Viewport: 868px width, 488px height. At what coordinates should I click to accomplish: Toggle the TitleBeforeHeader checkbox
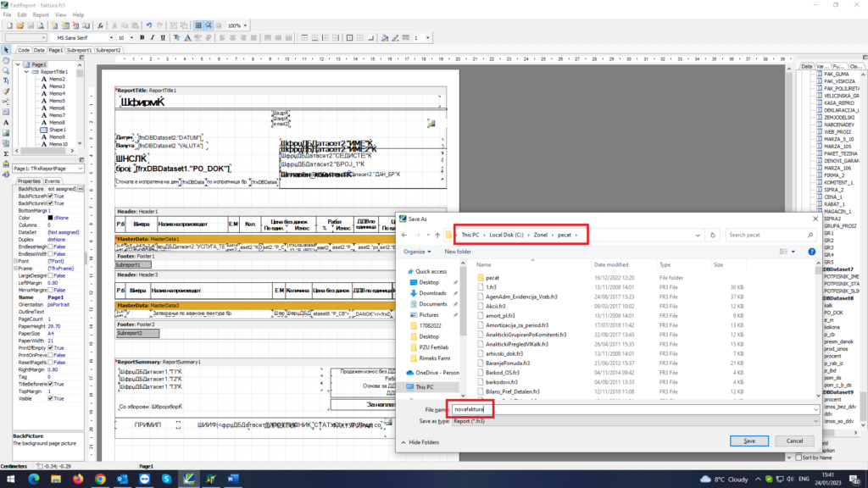pyautogui.click(x=50, y=384)
